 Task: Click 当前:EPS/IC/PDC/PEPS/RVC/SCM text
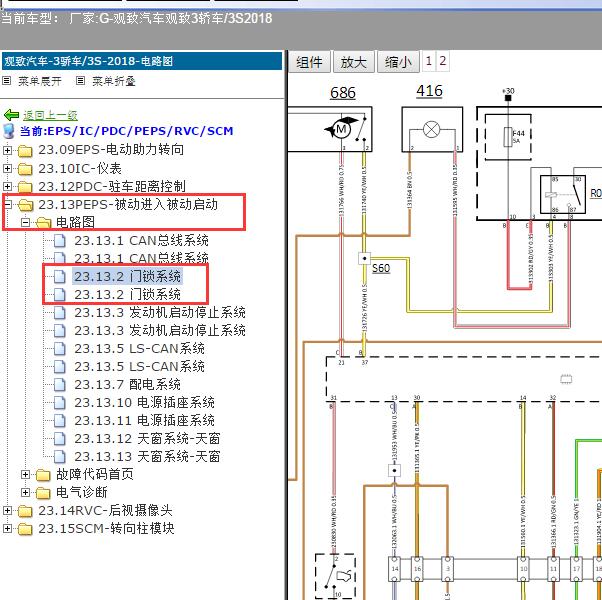point(126,131)
